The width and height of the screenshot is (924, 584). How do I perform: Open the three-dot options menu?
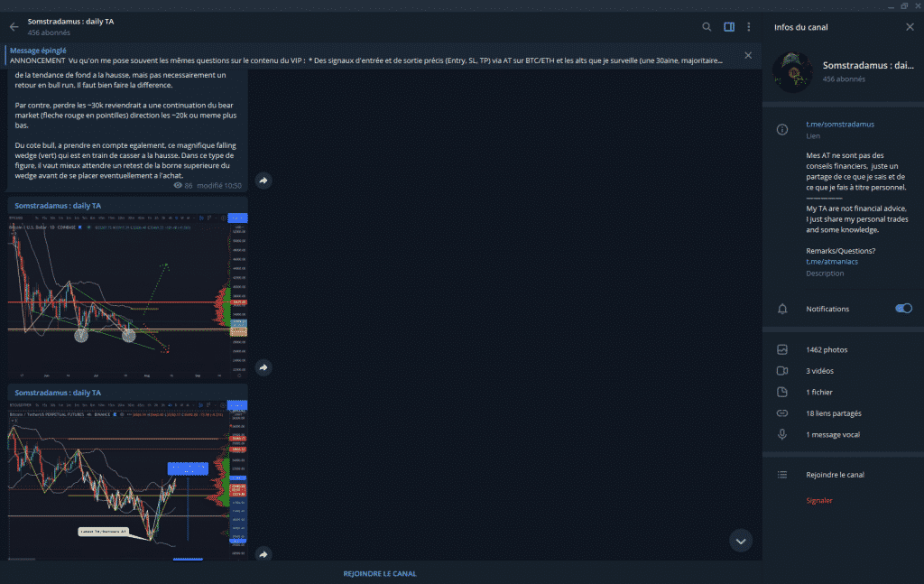pyautogui.click(x=748, y=27)
